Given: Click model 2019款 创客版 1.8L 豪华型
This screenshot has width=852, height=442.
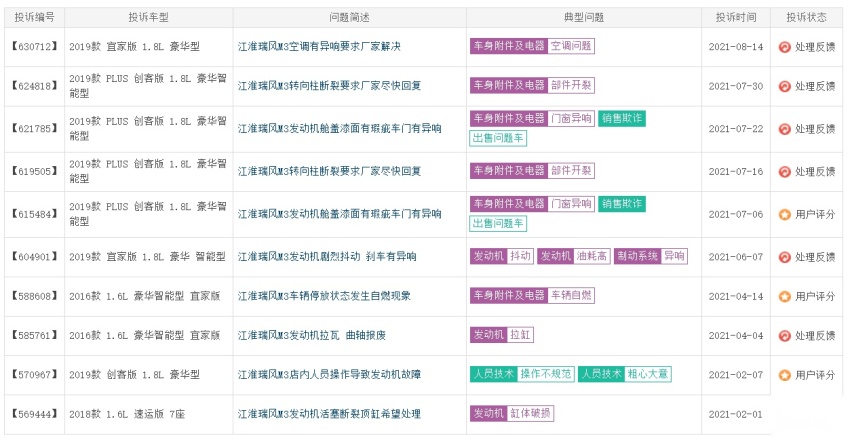Looking at the screenshot, I should (134, 375).
